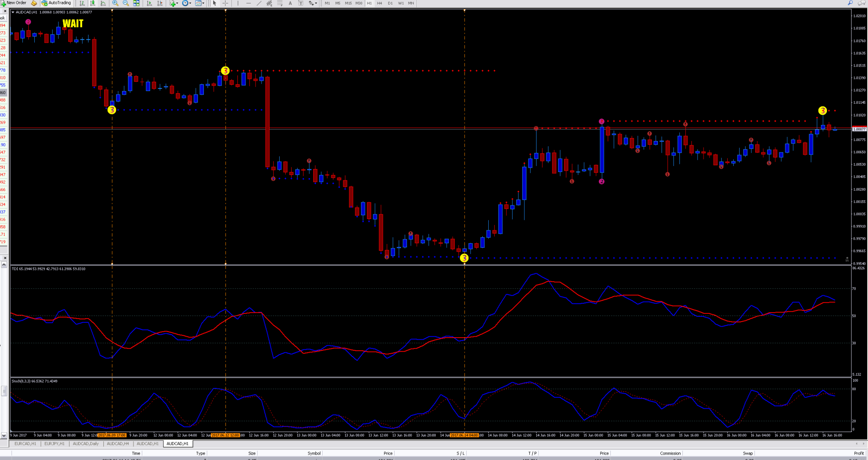Click the down arrow of left panel scrollbar
Image resolution: width=868 pixels, height=460 pixels.
coord(4,435)
